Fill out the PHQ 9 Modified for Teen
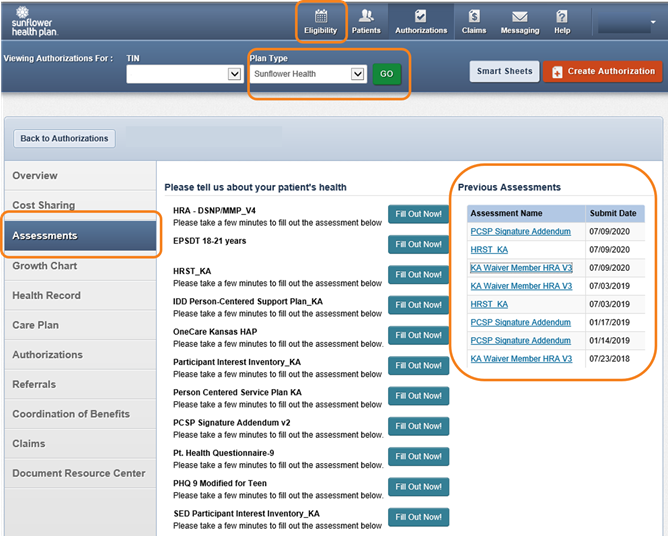Screen dimensions: 668x536 pyautogui.click(x=418, y=487)
